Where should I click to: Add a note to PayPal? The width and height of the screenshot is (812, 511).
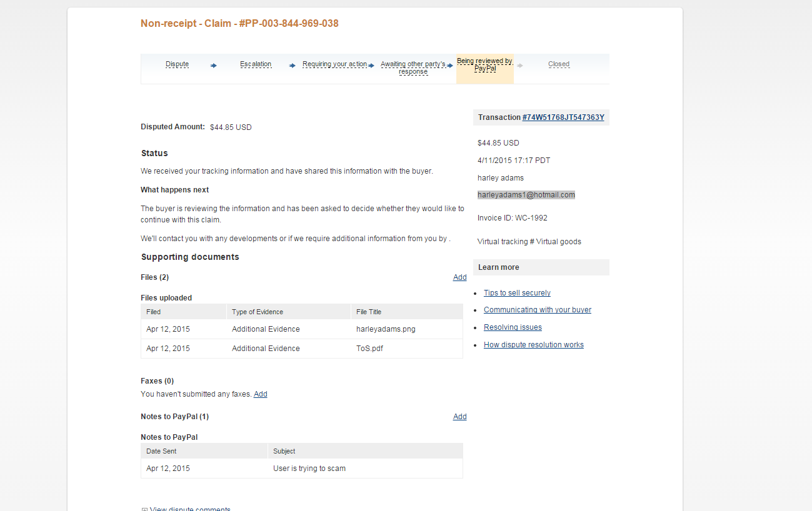(459, 417)
